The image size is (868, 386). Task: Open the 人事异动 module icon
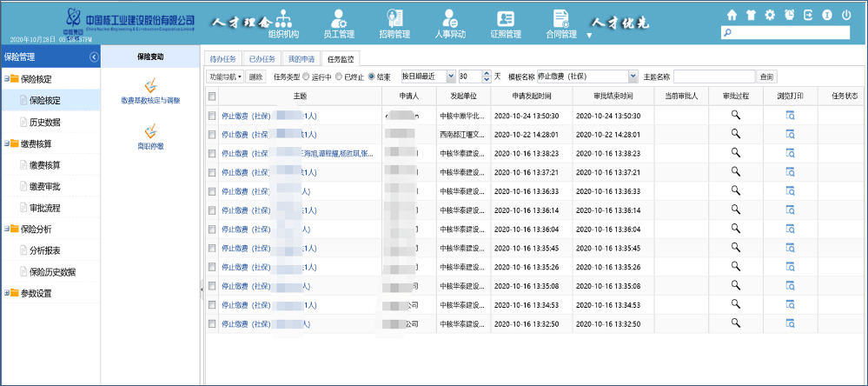(449, 23)
